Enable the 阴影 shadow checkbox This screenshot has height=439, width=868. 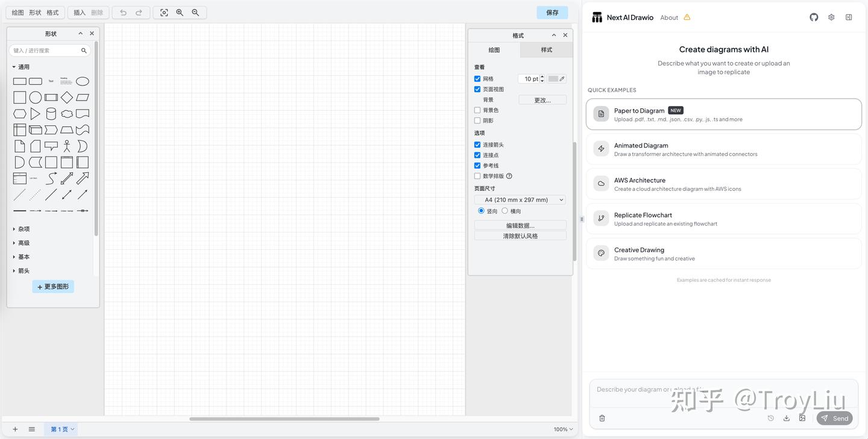tap(477, 120)
